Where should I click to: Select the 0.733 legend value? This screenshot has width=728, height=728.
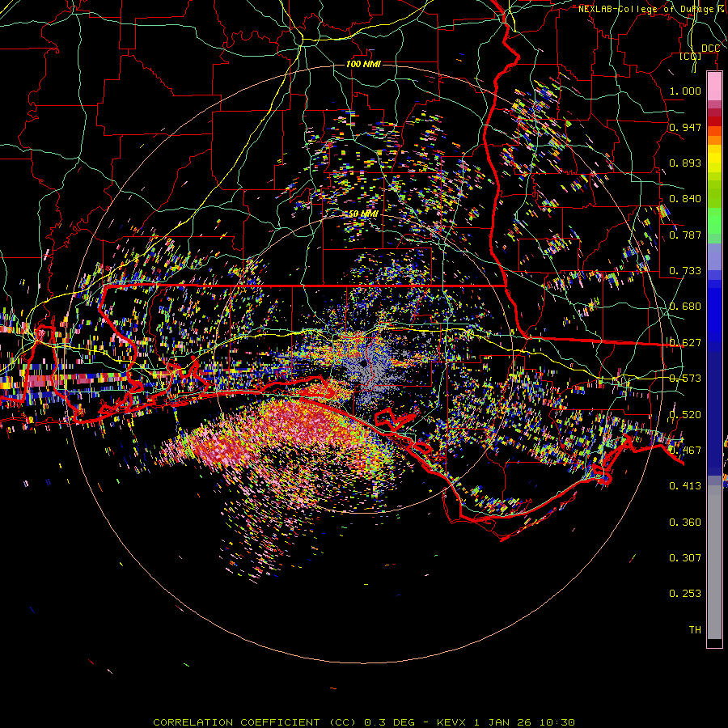click(x=685, y=271)
